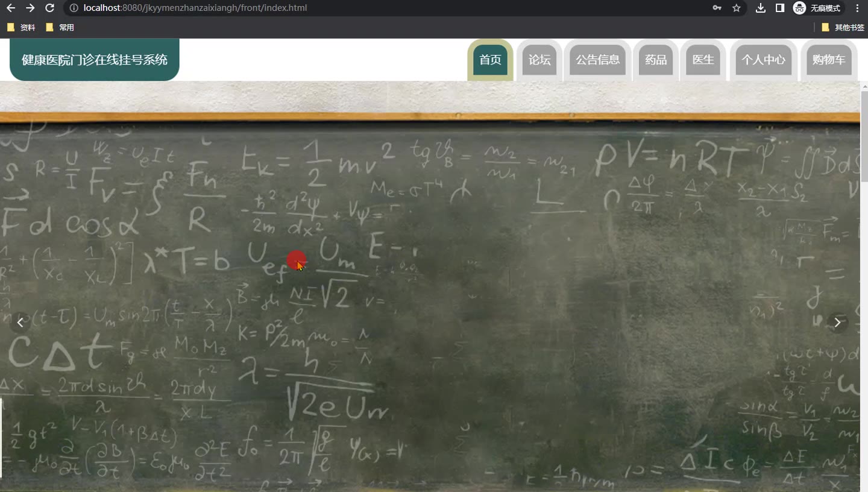Screen dimensions: 868x492
Task: Select the 首页 navigation tab
Action: (490, 60)
